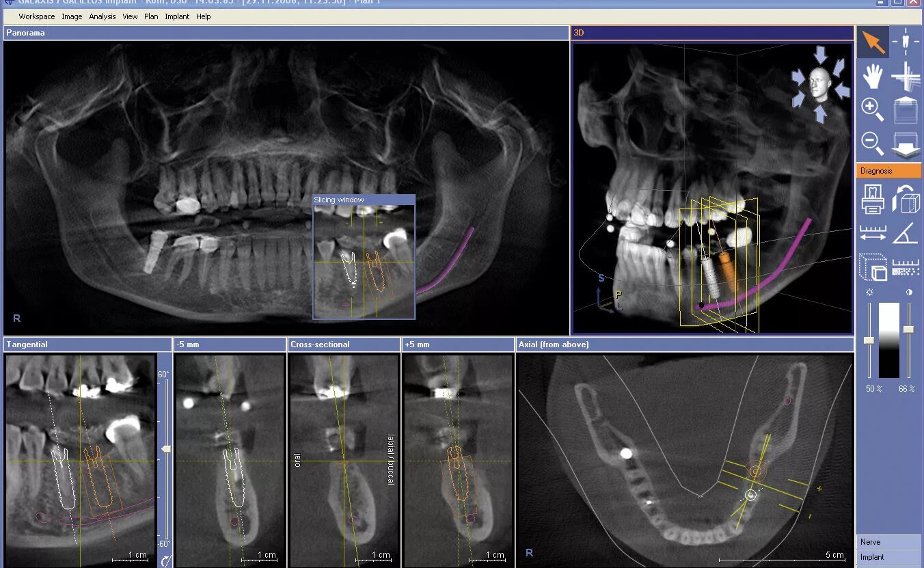Click the half-circle contrast icon
The image size is (924, 568).
pos(909,292)
